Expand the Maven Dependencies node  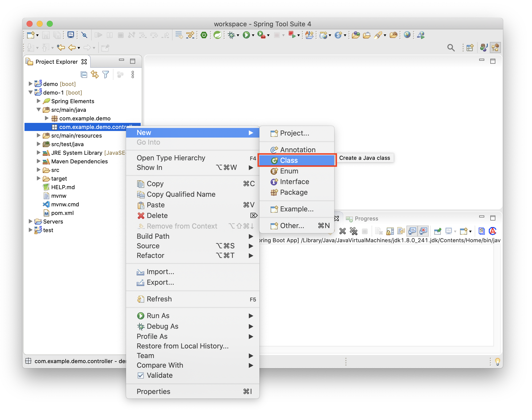[x=39, y=161]
